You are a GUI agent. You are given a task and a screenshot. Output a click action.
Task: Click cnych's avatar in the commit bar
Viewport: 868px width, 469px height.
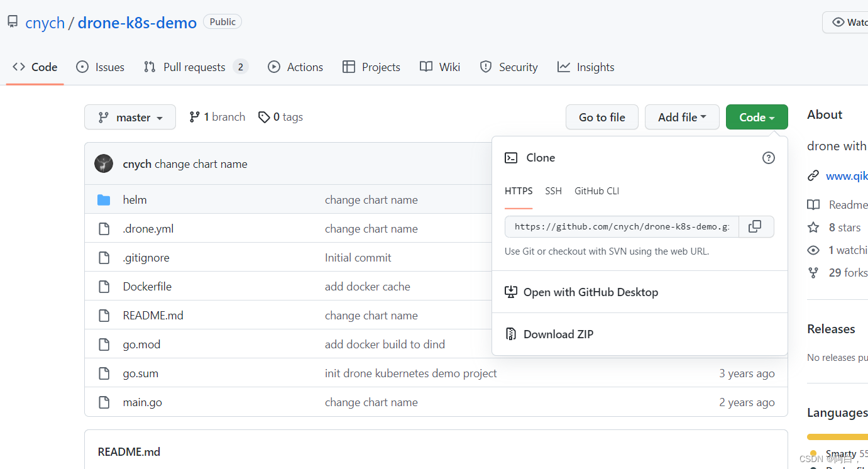[104, 163]
